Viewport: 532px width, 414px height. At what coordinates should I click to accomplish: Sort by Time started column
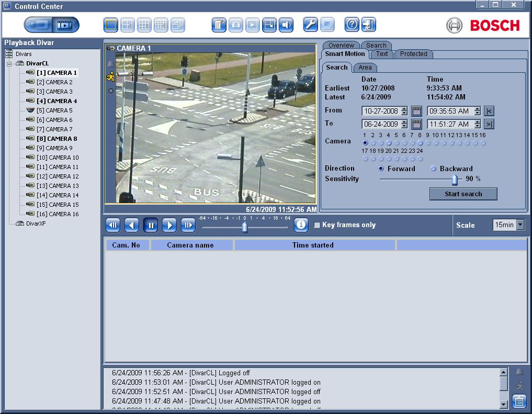314,245
